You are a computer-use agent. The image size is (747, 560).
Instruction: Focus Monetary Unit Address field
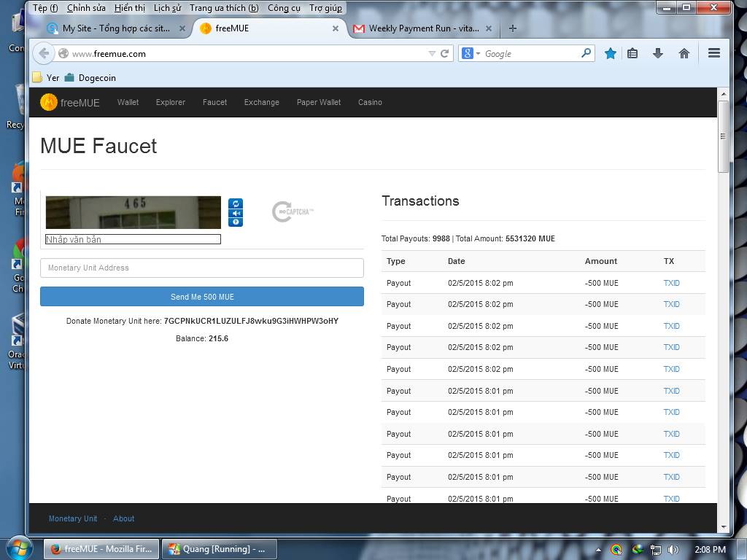(202, 268)
